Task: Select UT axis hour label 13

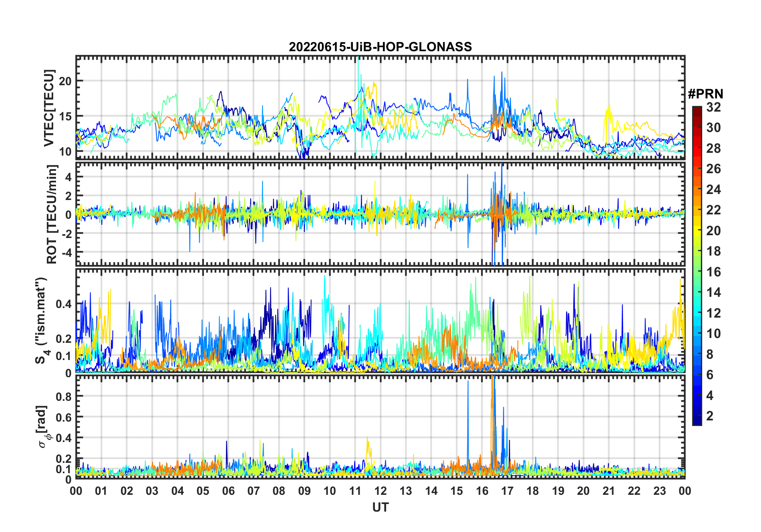Action: pyautogui.click(x=406, y=491)
